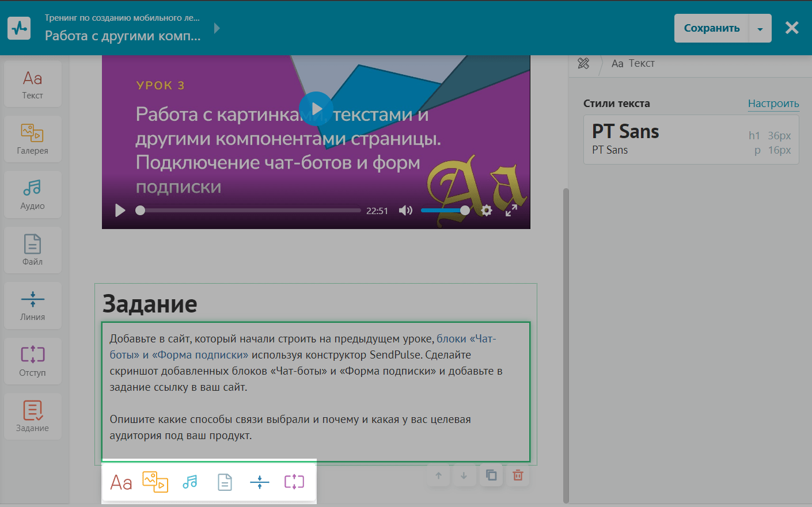Open video settings gear menu

[x=487, y=211]
